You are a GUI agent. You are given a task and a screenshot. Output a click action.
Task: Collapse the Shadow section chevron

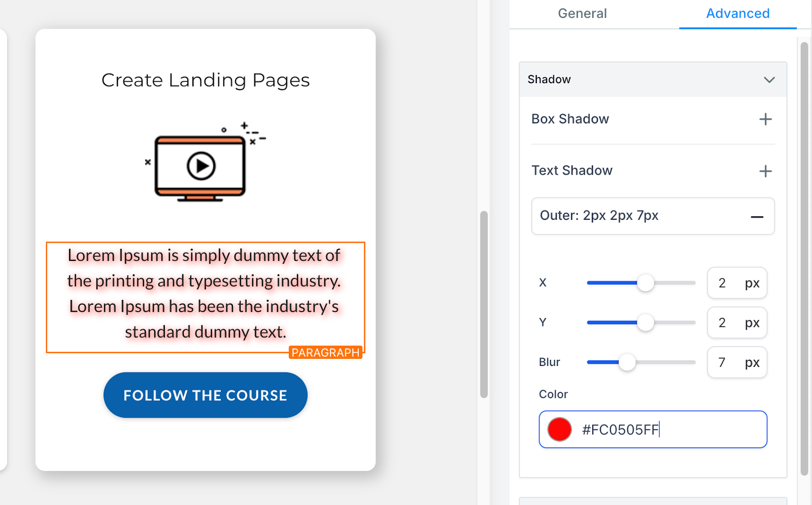[x=769, y=80]
